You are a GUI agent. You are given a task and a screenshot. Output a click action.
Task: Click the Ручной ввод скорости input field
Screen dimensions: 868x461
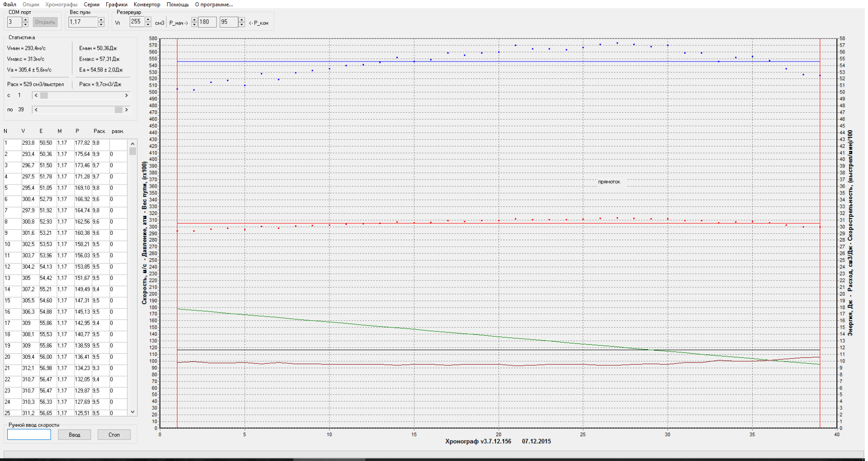[29, 435]
